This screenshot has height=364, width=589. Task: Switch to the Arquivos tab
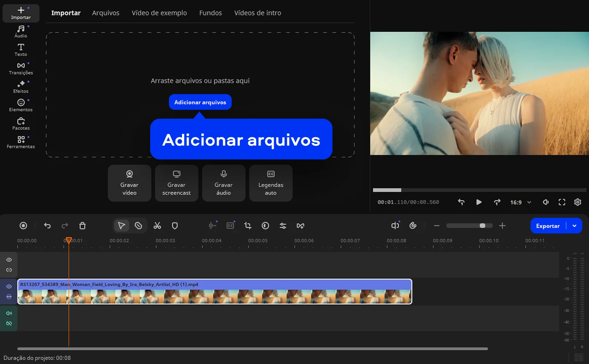106,13
